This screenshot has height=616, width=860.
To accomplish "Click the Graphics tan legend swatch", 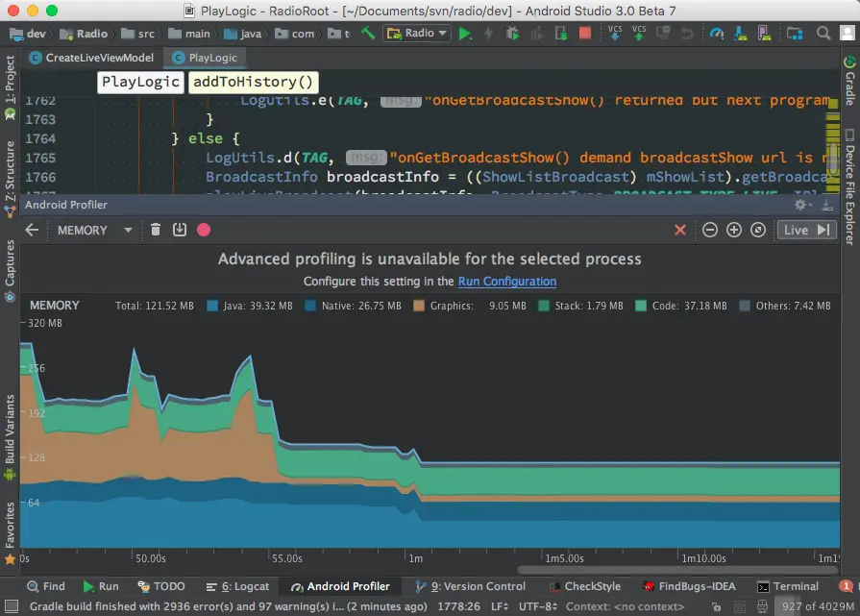I will (419, 306).
